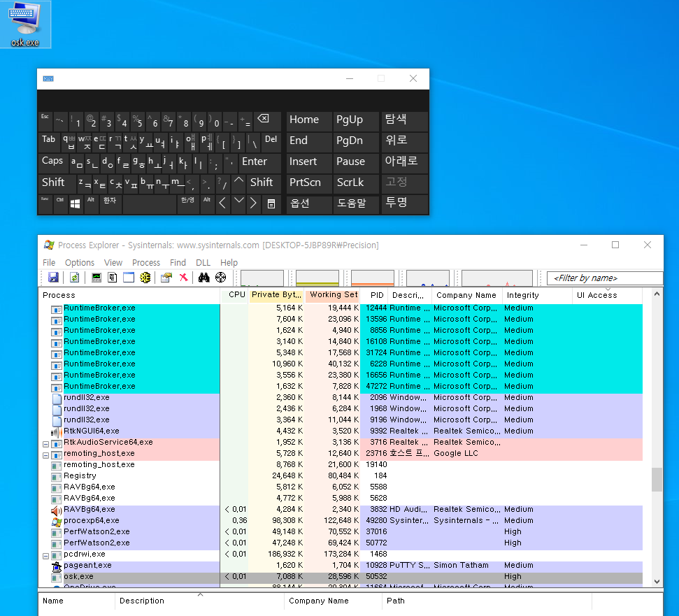Click the red X Kill Process icon
The image size is (679, 616).
[x=184, y=278]
